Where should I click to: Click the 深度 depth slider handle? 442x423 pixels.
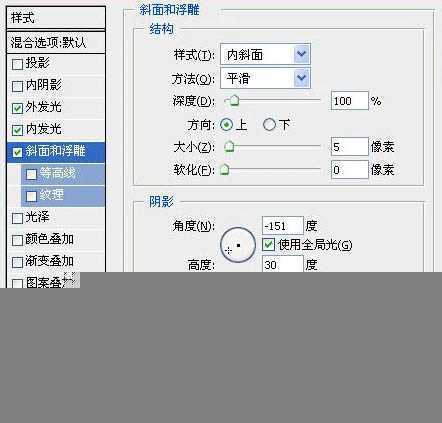click(x=234, y=100)
